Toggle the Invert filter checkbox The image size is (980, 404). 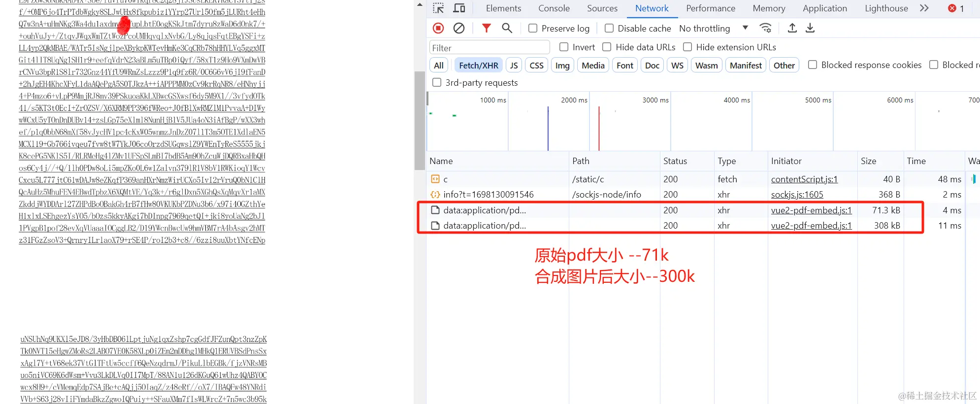[564, 47]
